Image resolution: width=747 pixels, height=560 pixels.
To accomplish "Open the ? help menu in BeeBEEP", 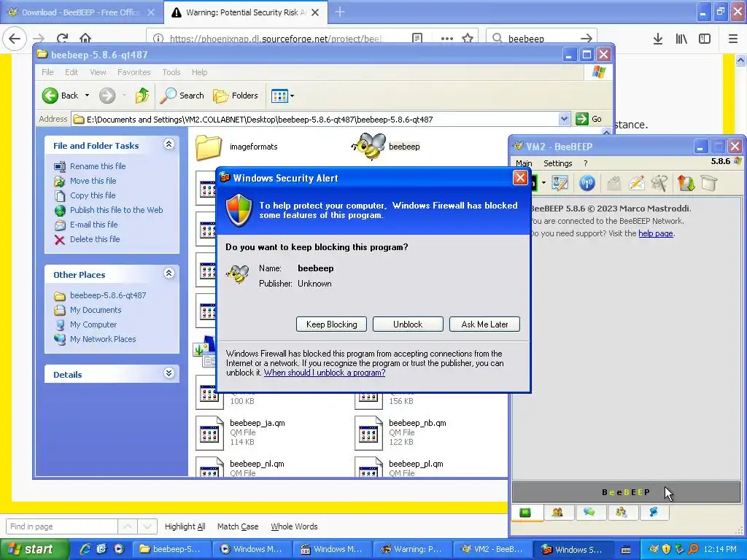I will (x=586, y=163).
